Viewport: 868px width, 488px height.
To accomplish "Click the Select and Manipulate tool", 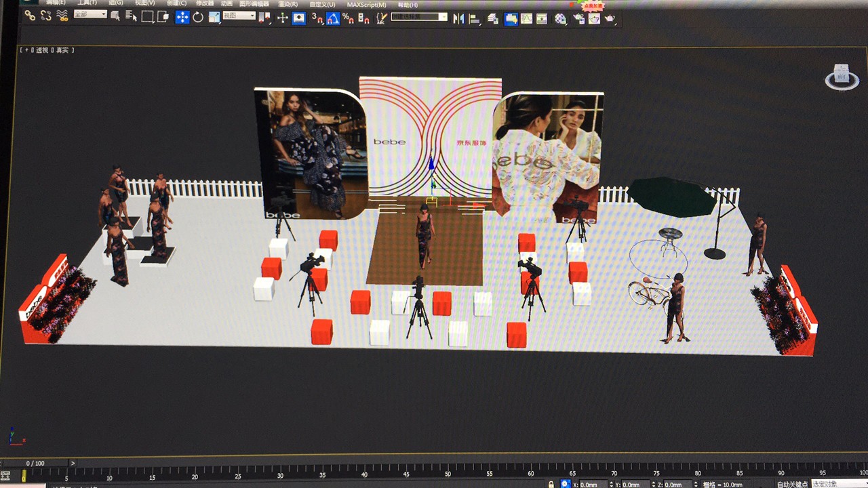I will (283, 18).
